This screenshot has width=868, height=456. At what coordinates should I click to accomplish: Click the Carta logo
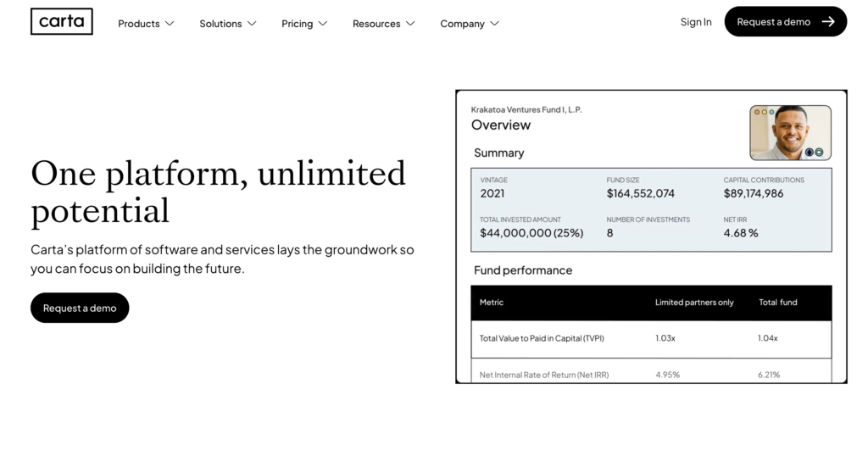click(61, 21)
